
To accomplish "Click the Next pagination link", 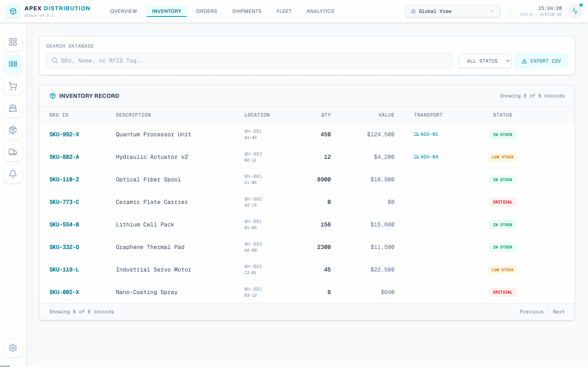I will (558, 312).
